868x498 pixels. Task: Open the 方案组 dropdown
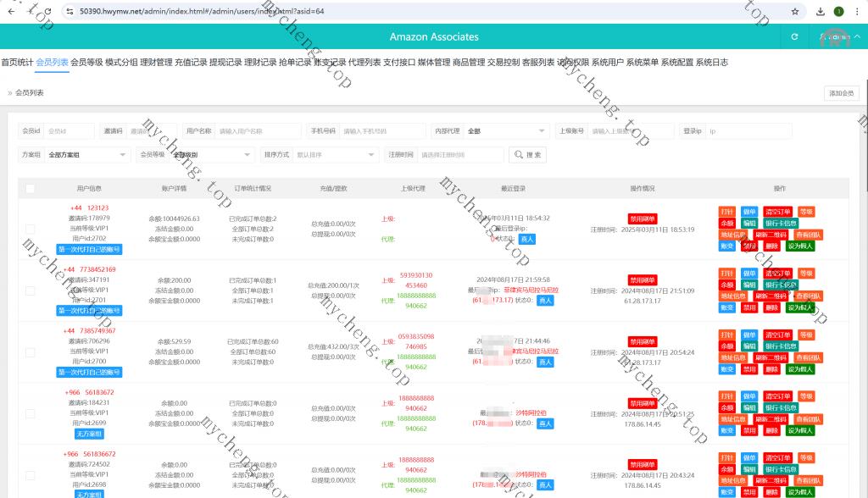[87, 155]
